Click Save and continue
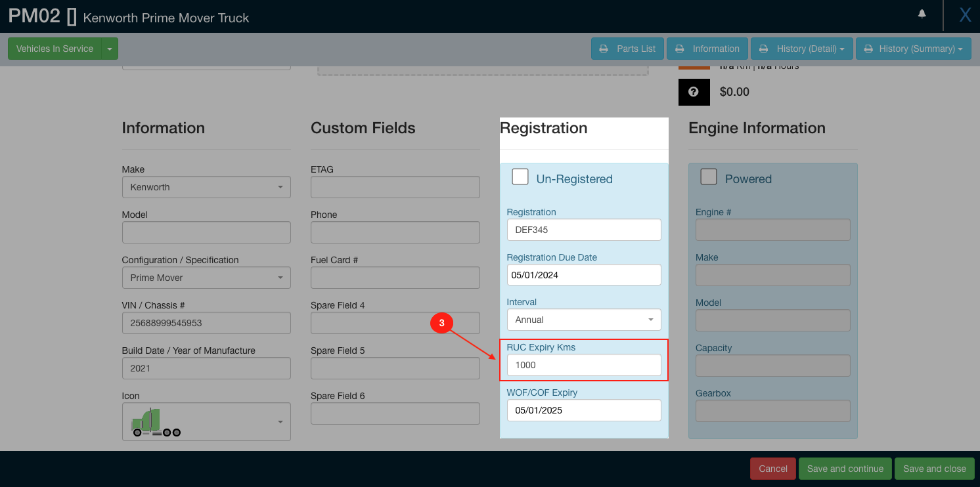The width and height of the screenshot is (980, 487). coord(845,469)
